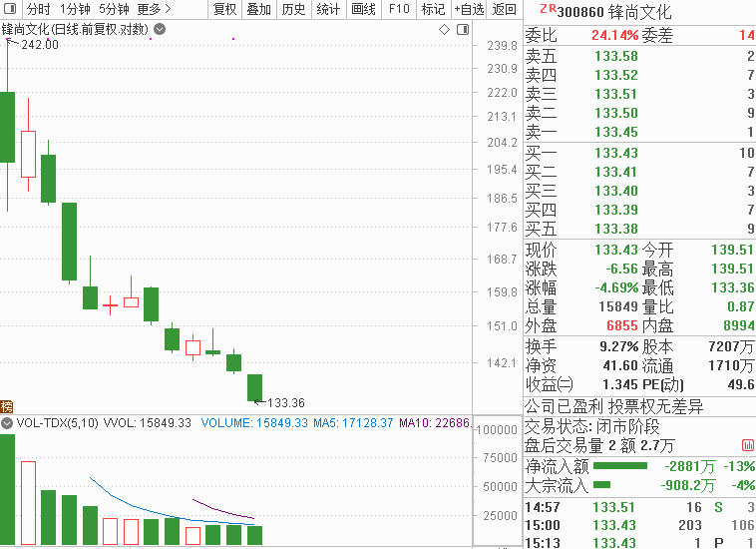This screenshot has width=756, height=549.
Task: Click the 公司已盈利 投票权无差异 notice
Action: click(613, 406)
